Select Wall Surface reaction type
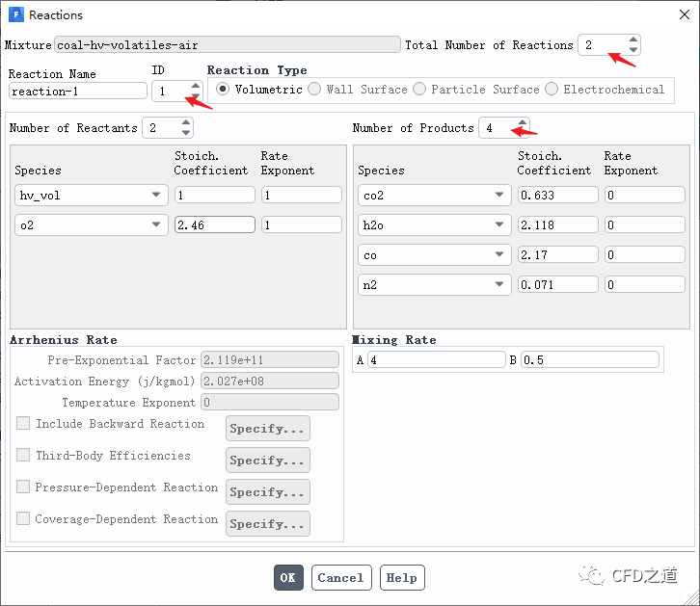The image size is (700, 606). 314,90
